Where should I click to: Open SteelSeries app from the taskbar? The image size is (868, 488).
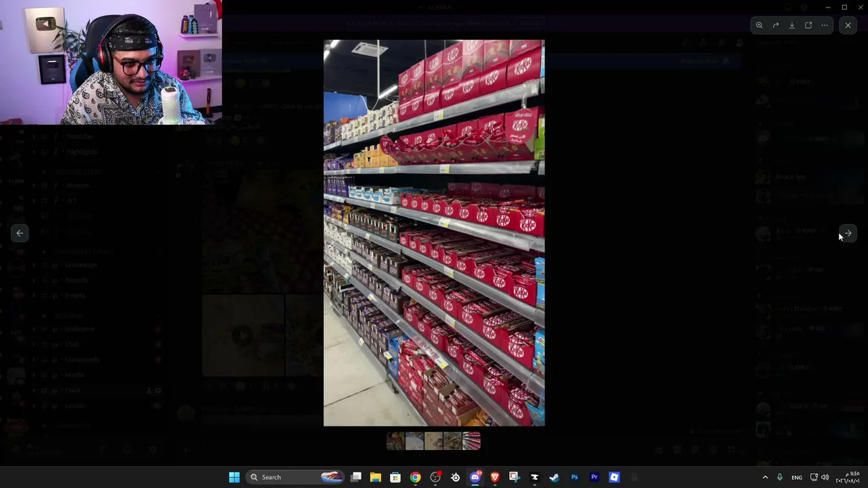point(455,477)
